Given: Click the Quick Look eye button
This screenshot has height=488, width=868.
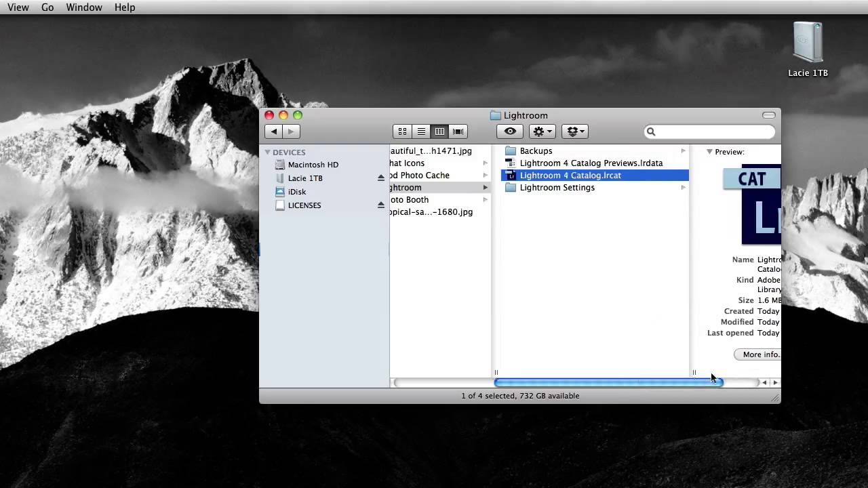Looking at the screenshot, I should coord(510,131).
